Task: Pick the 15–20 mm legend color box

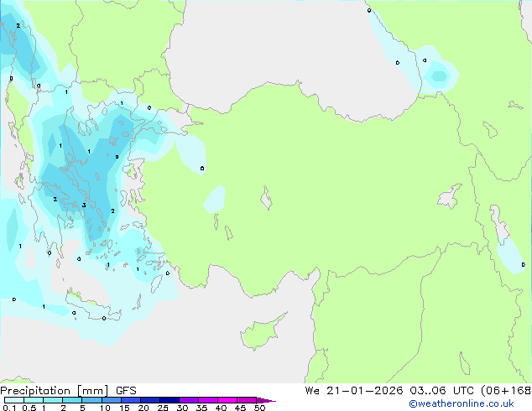Action: click(x=131, y=400)
